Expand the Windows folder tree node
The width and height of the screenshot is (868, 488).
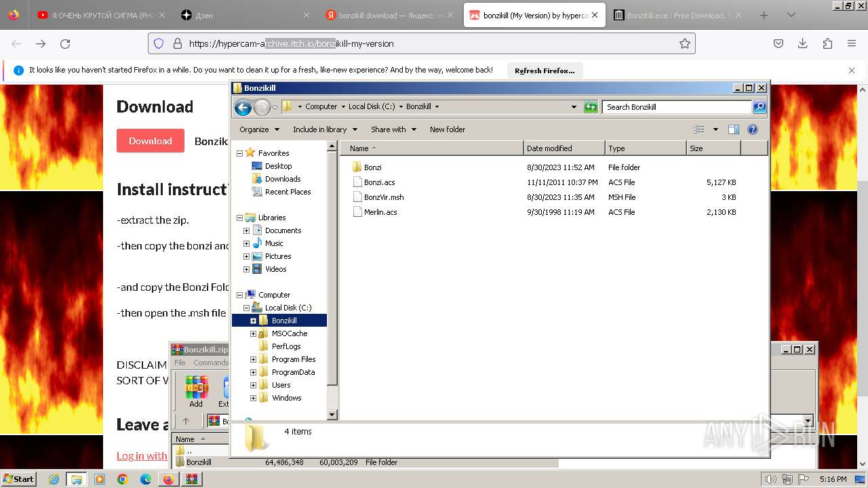pos(254,398)
